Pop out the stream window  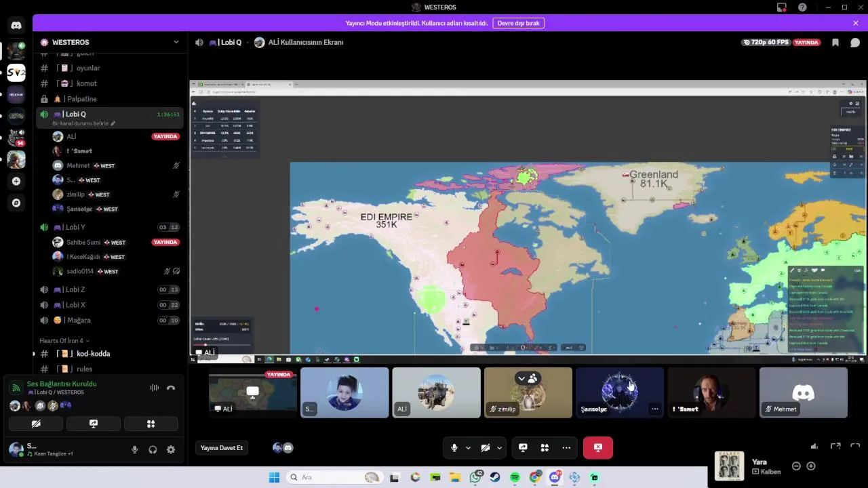tap(835, 446)
